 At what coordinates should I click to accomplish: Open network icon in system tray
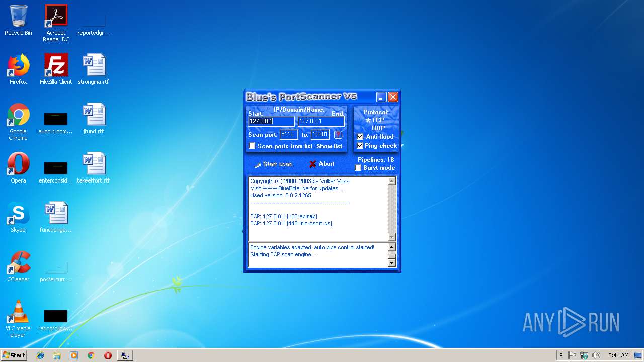584,355
